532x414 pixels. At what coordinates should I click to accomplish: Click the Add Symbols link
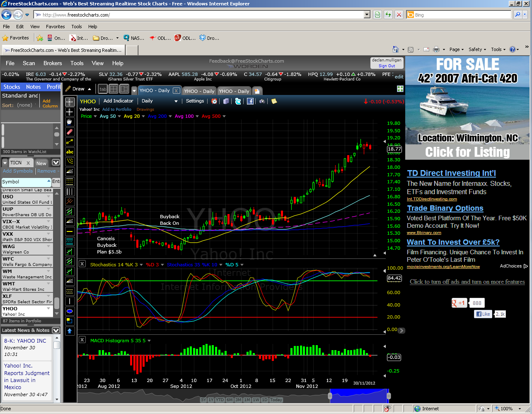(x=18, y=171)
